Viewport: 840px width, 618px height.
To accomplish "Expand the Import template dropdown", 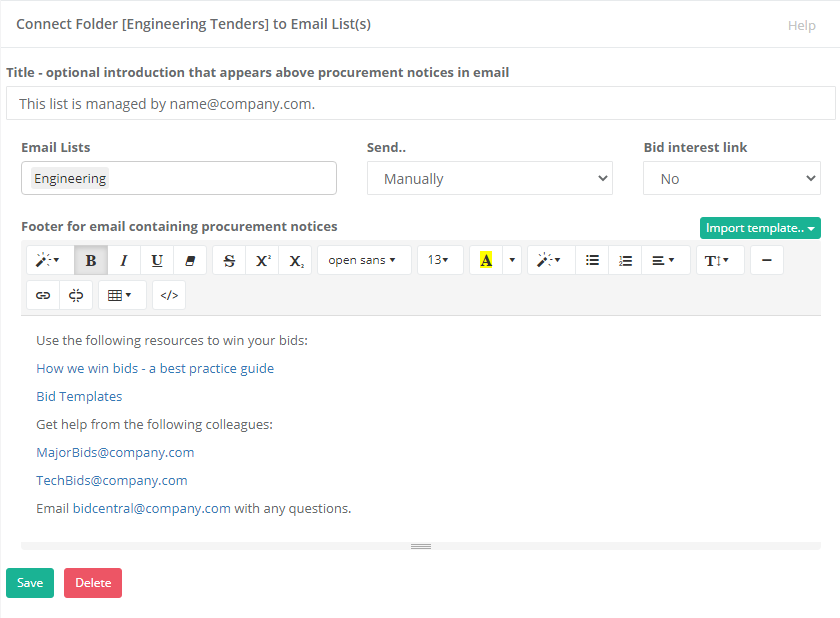I will (760, 228).
